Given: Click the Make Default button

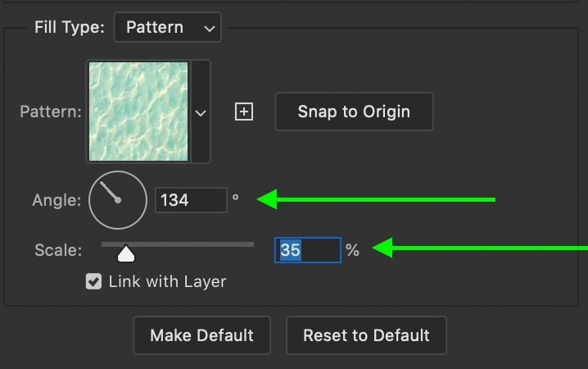Looking at the screenshot, I should pos(201,335).
